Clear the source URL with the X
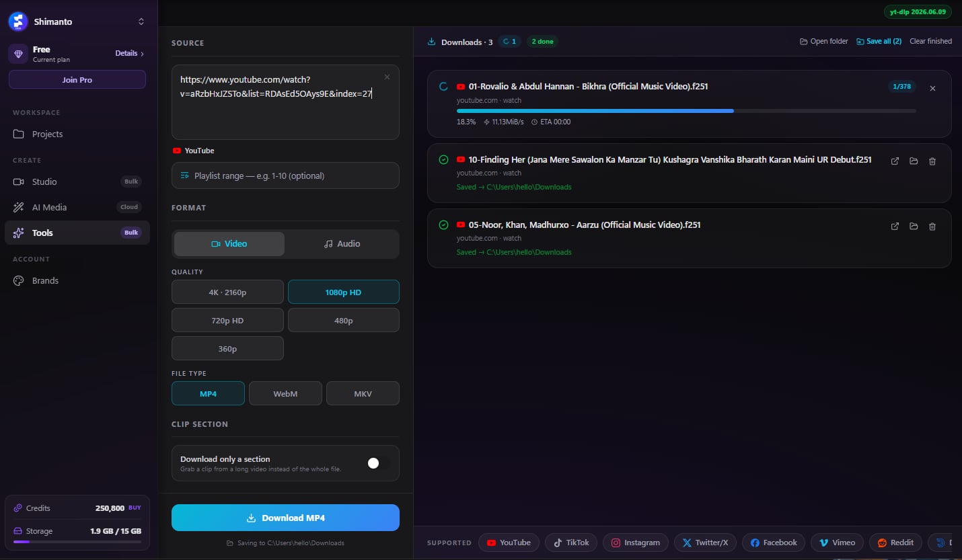Screen dimensions: 962x560 click(387, 77)
